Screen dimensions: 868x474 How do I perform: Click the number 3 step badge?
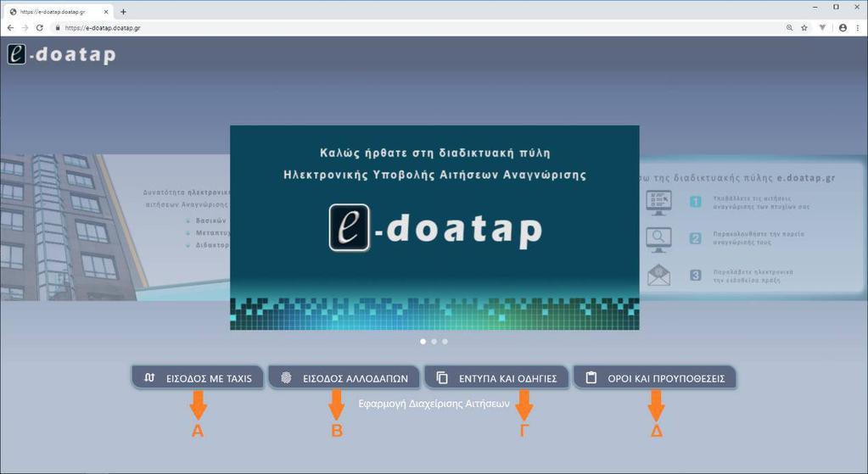pos(695,275)
